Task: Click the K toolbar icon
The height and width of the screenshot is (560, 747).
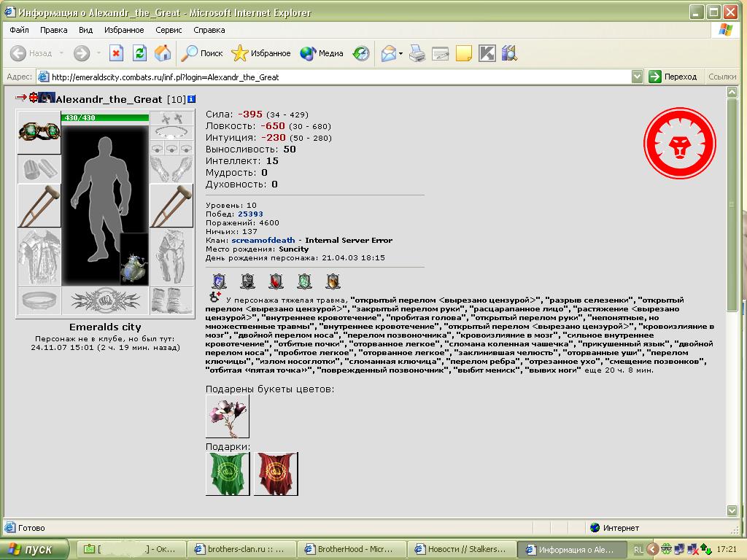Action: click(x=487, y=53)
